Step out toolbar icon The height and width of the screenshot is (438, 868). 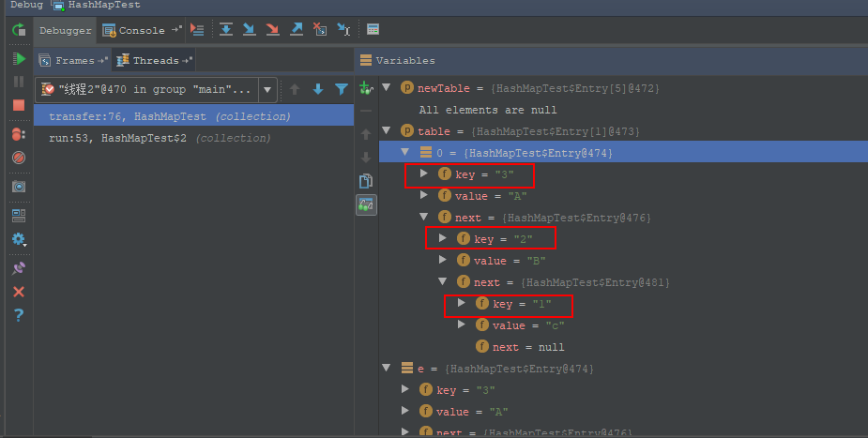tap(297, 29)
